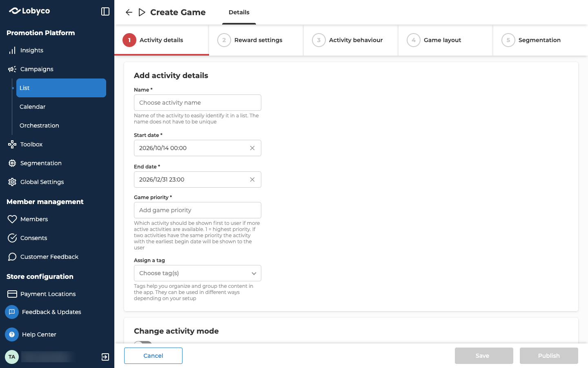The height and width of the screenshot is (368, 588).
Task: Open Insights from the sidebar
Action: click(57, 50)
